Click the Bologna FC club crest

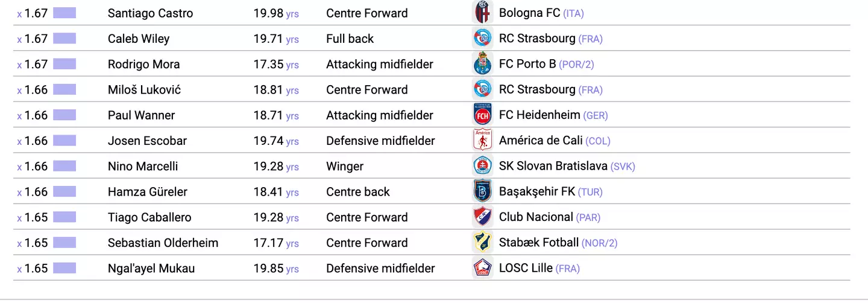click(x=483, y=13)
